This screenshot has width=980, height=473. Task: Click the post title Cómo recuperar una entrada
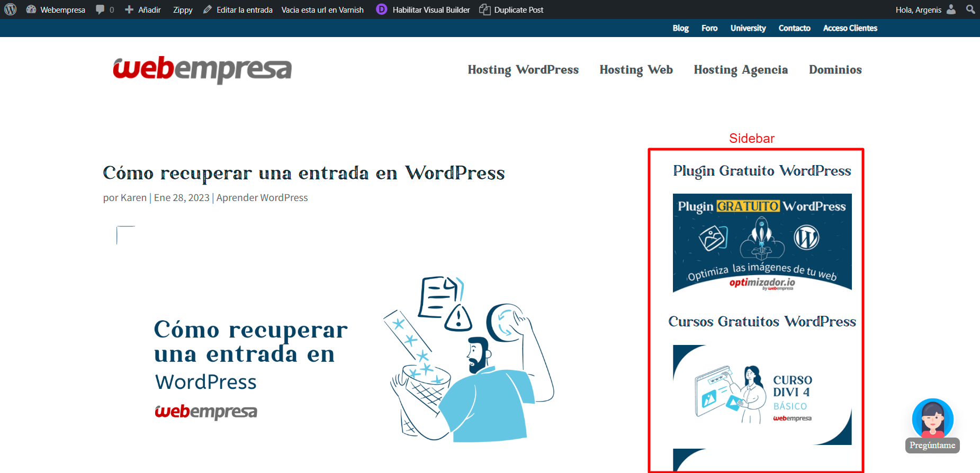[304, 173]
